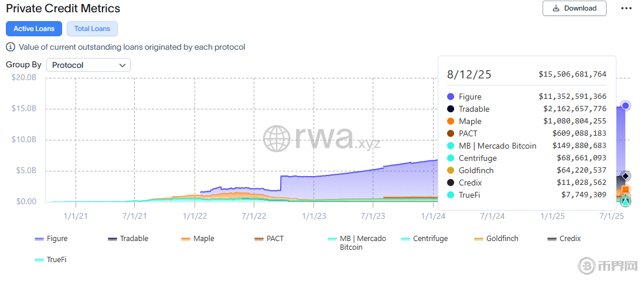Screen dimensions: 644x282
Task: Click the Tradable diamond marker on chart
Action: tap(625, 176)
